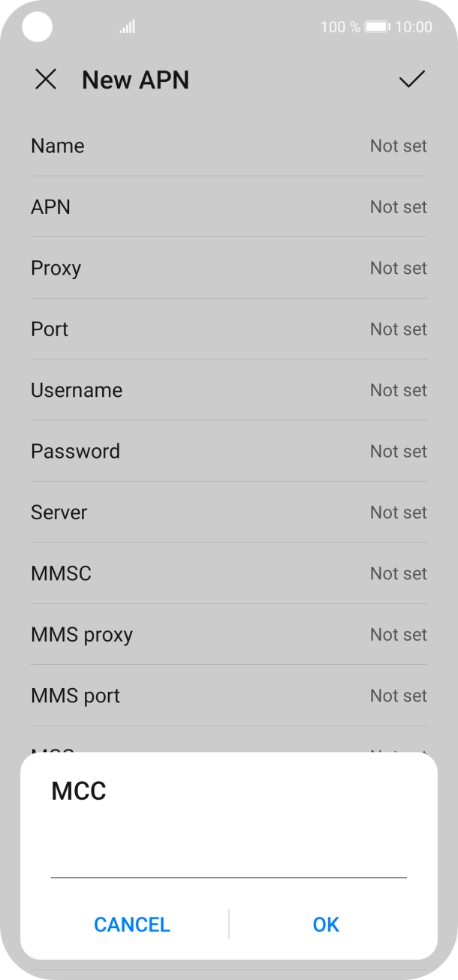
Task: Select the Username row
Action: [229, 389]
